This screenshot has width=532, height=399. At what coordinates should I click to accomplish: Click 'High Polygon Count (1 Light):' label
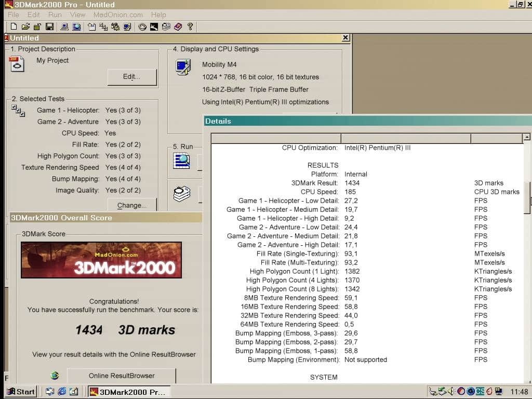point(294,271)
